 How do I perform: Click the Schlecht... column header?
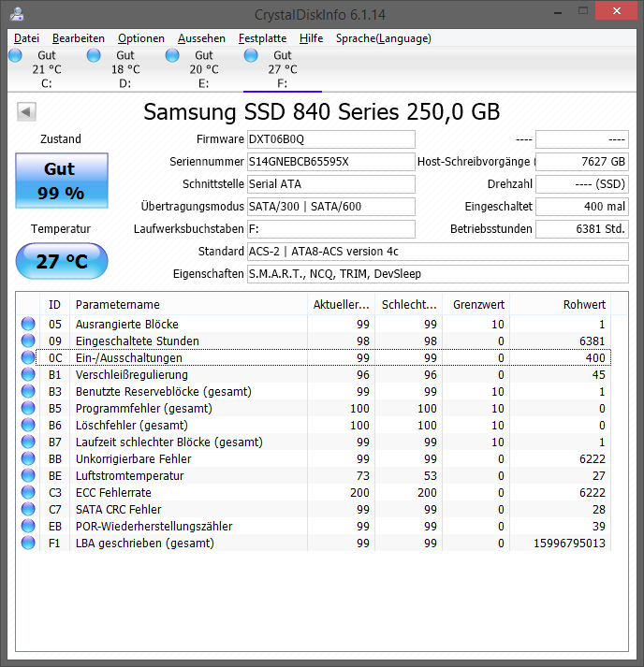(409, 305)
